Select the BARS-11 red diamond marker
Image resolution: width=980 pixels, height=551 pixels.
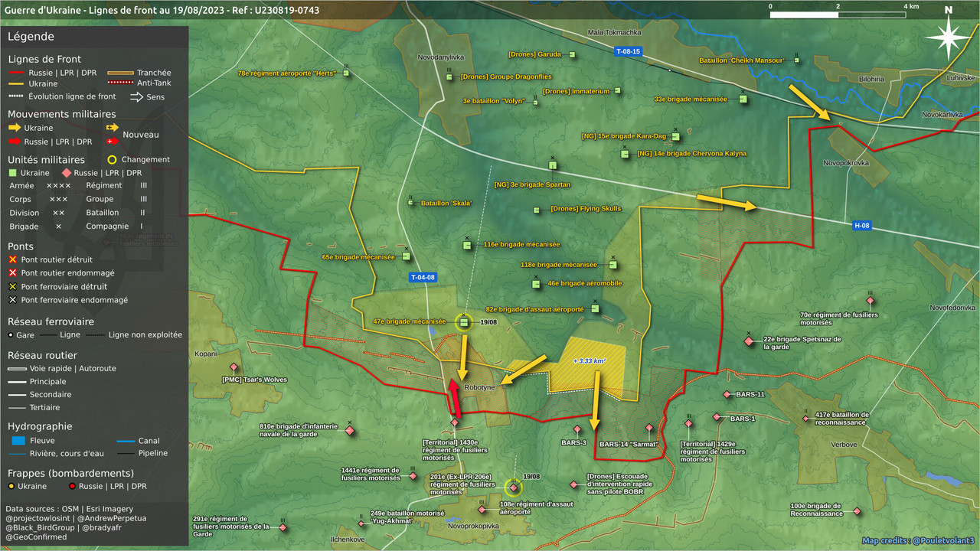coord(727,395)
